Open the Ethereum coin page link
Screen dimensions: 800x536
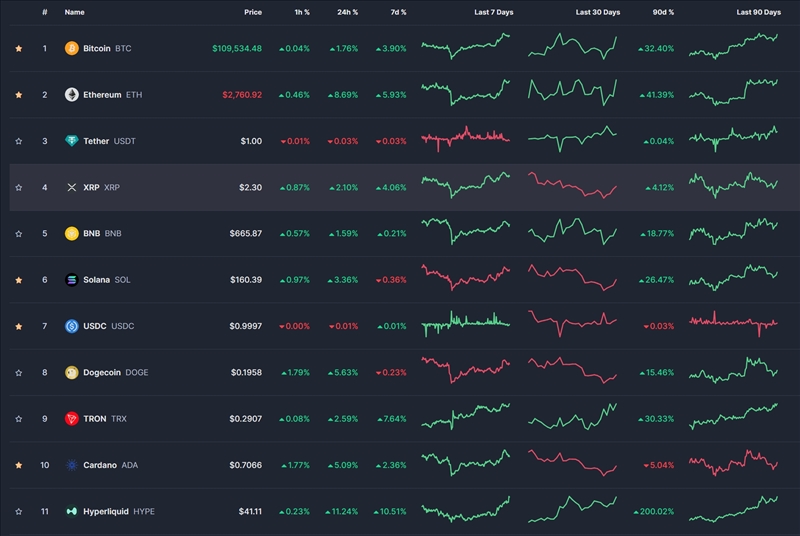pos(102,95)
